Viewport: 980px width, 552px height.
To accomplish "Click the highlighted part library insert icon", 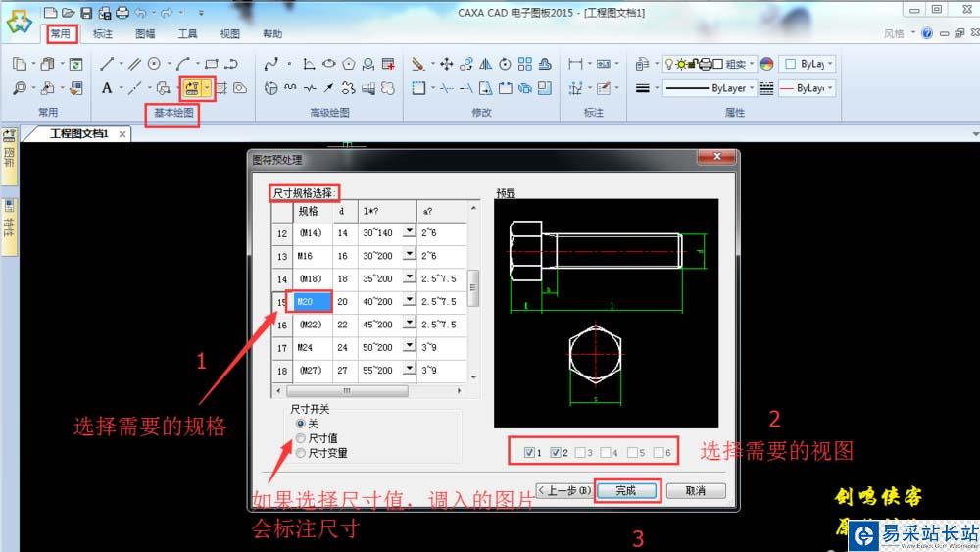I will click(x=191, y=88).
